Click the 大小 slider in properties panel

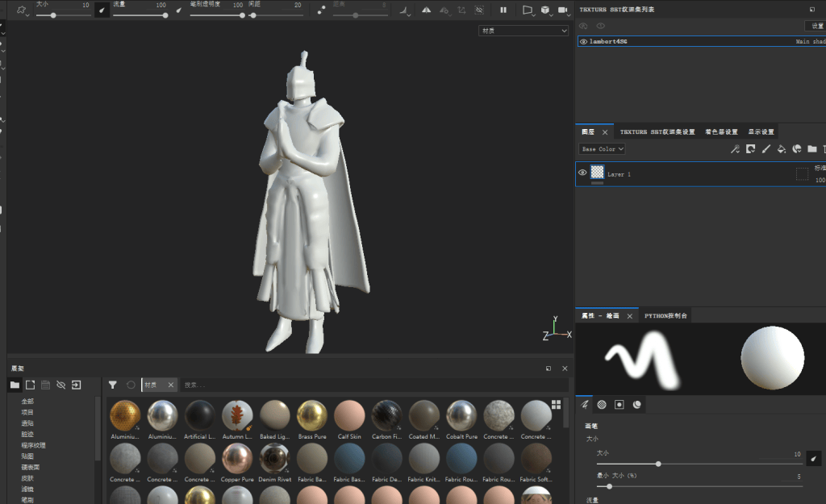699,464
